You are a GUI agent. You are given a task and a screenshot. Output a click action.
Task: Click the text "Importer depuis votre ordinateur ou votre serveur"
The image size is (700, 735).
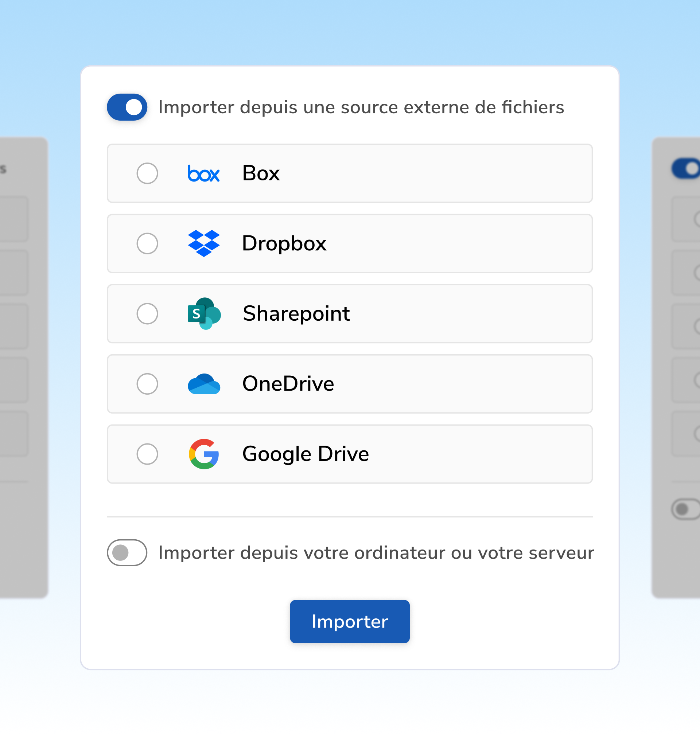(x=376, y=553)
